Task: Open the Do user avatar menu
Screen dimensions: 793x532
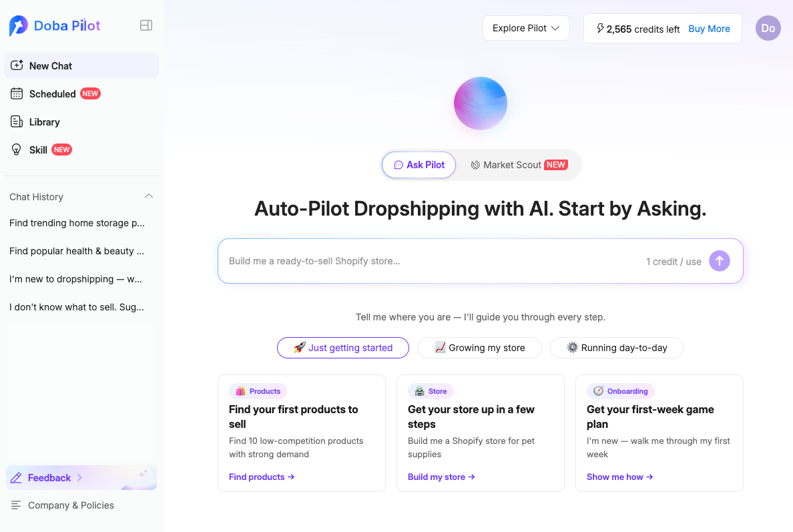Action: coord(768,28)
